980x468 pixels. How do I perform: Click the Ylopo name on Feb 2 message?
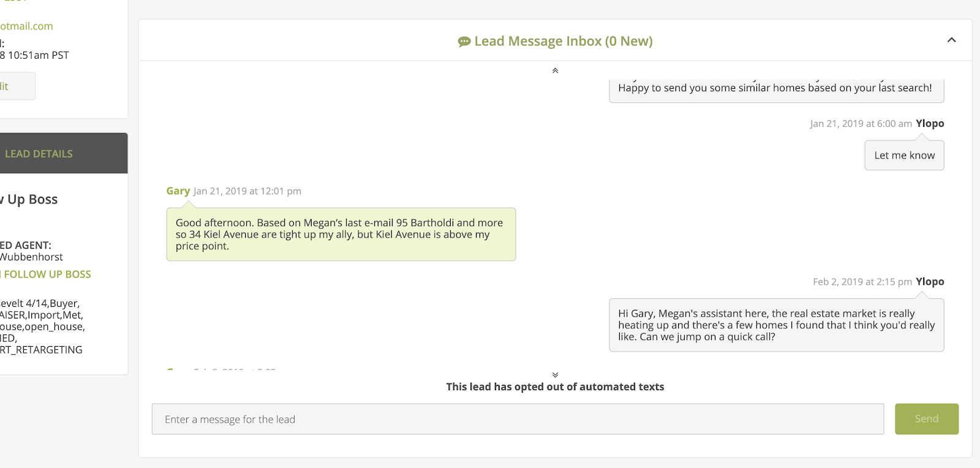pos(930,282)
